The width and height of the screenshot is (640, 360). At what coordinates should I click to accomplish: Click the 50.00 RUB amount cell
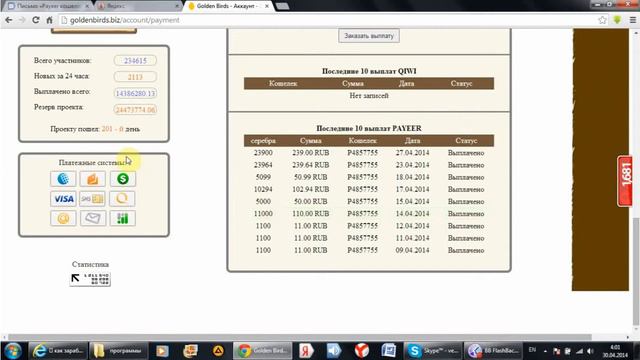coord(311,202)
